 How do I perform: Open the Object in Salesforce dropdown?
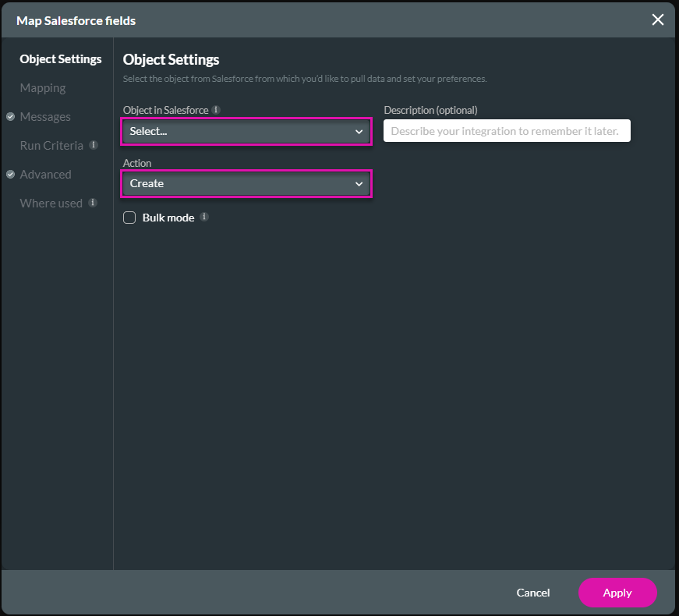pos(246,131)
